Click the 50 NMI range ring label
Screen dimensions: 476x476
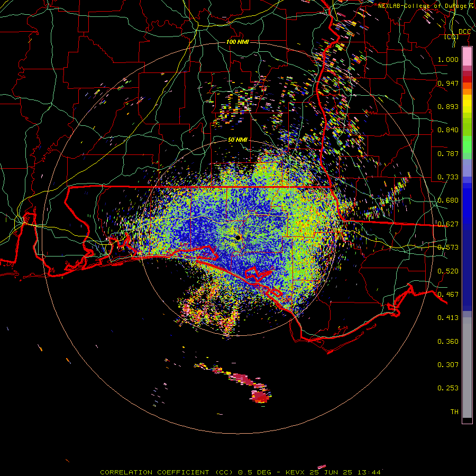coord(237,140)
